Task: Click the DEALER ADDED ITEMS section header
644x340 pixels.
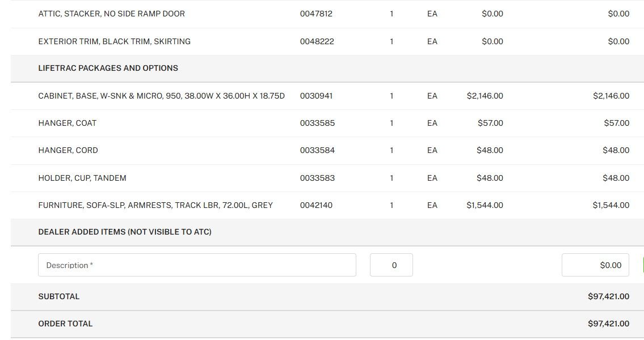Action: click(x=124, y=232)
